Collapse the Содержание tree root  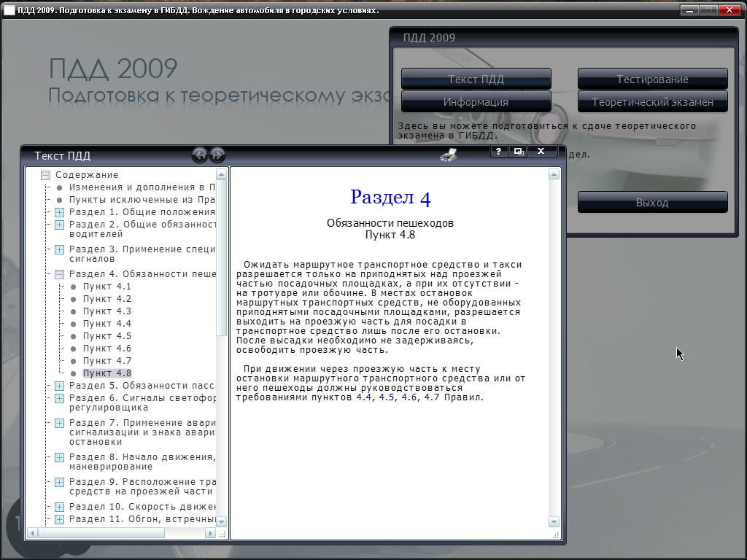(45, 175)
